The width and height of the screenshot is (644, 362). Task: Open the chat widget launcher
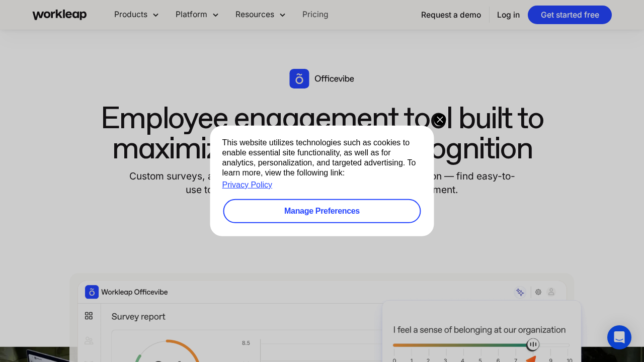pyautogui.click(x=619, y=337)
